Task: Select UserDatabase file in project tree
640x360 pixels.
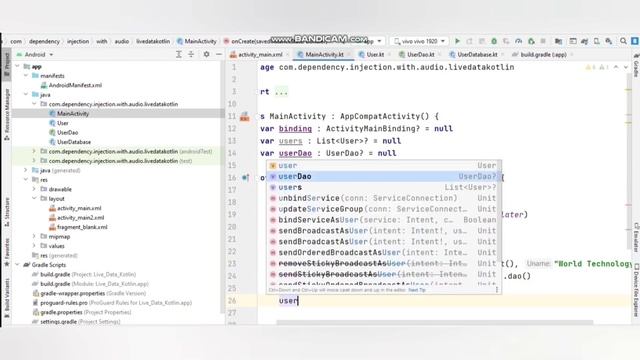Action: (69, 142)
